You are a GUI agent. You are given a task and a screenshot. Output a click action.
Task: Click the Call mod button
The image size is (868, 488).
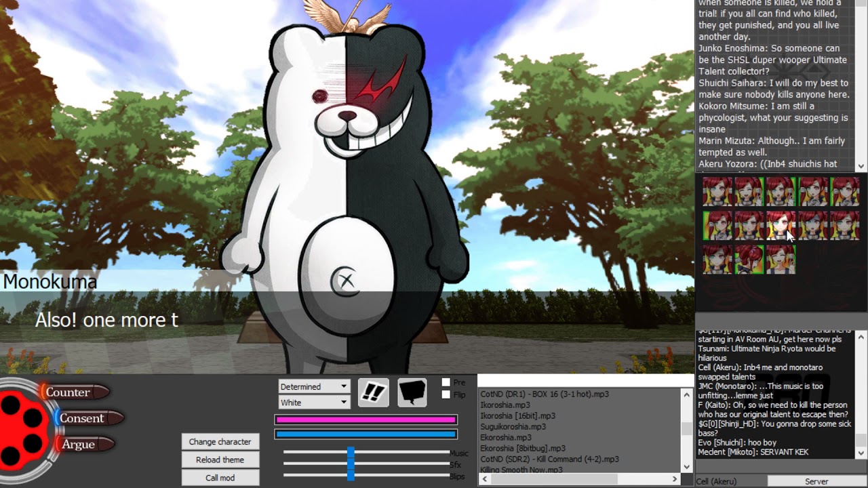point(220,478)
